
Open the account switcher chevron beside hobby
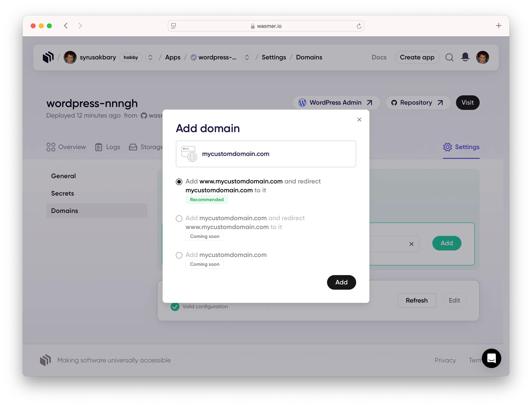coord(150,57)
